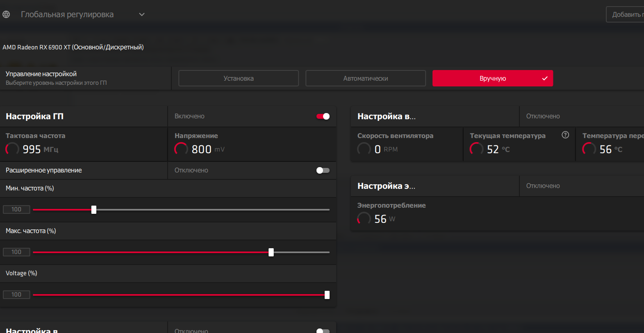Click the Расширенное управление label text
This screenshot has height=333, width=644.
coord(44,170)
